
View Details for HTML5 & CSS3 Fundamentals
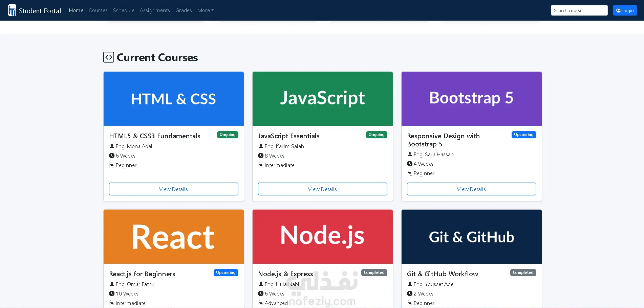[174, 189]
